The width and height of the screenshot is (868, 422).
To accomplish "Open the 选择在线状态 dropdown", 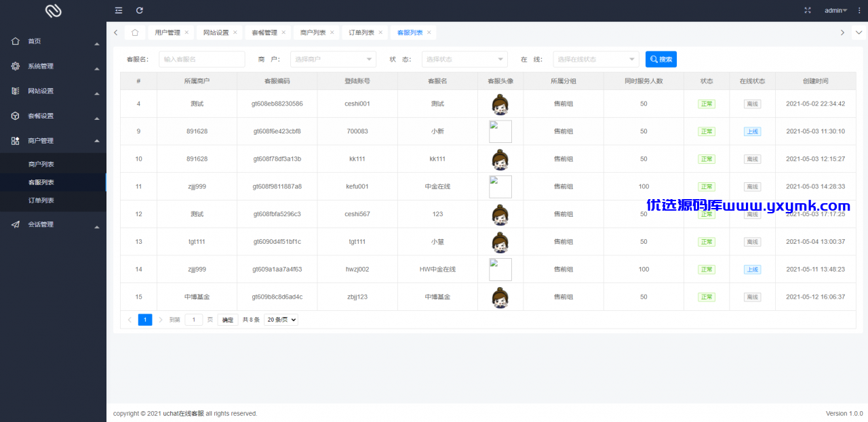I will [596, 59].
